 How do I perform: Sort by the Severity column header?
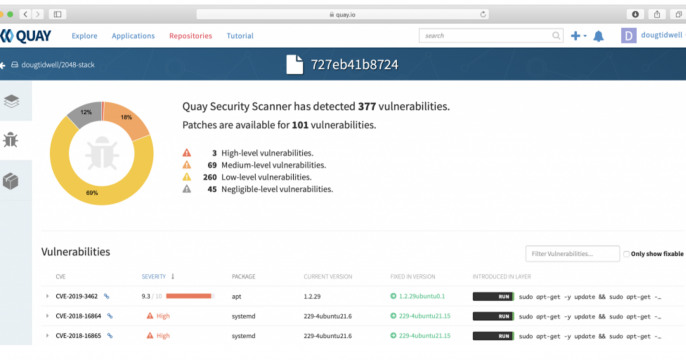tap(154, 276)
